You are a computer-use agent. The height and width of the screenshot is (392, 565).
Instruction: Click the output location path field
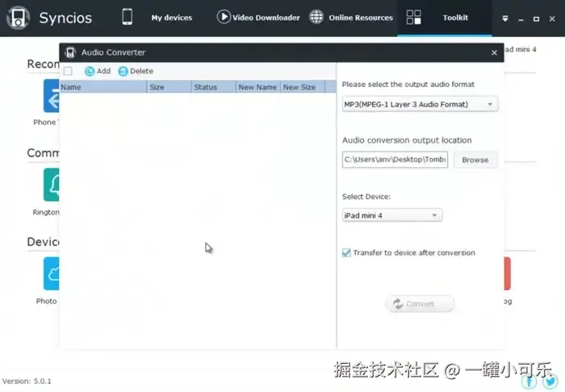[395, 160]
